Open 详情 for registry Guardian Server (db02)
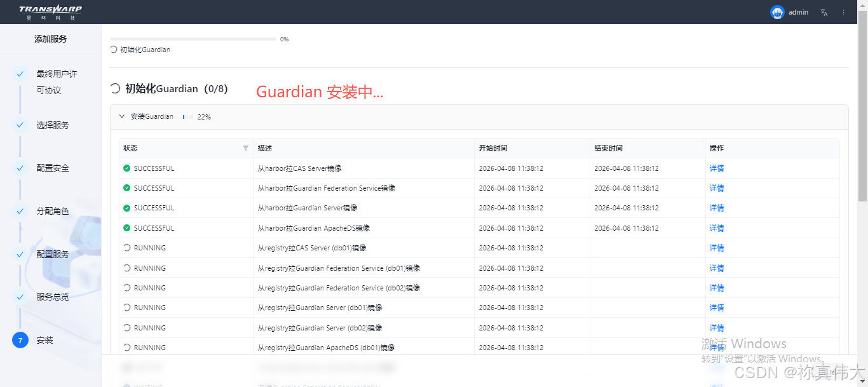Screen dimensions: 868x387 pyautogui.click(x=717, y=328)
